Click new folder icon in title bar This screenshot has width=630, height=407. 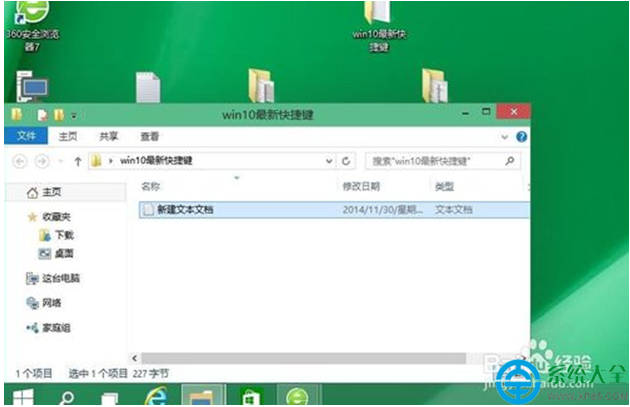59,115
